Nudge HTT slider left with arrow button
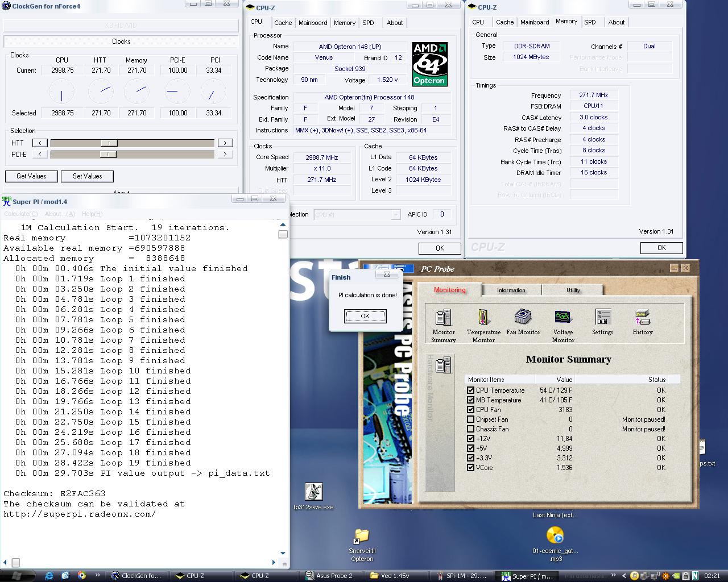Screen dimensions: 728x582 tap(40, 143)
